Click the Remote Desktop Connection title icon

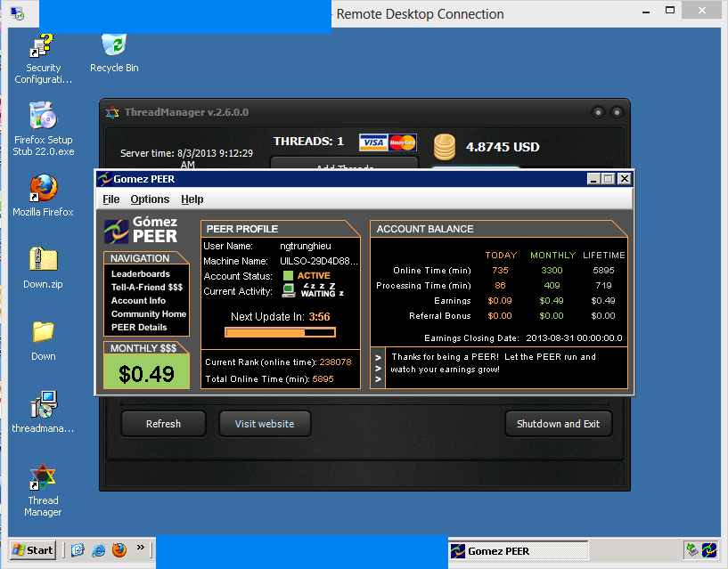click(17, 13)
